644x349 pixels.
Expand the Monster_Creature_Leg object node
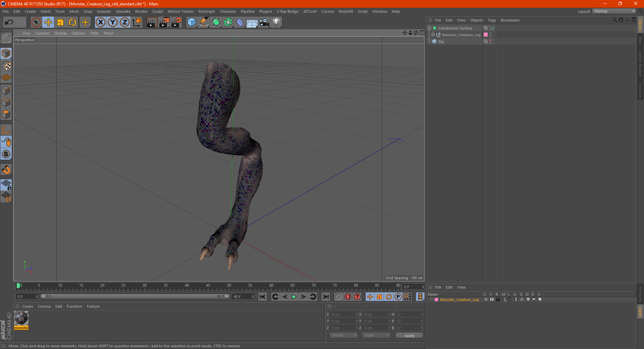pyautogui.click(x=433, y=35)
